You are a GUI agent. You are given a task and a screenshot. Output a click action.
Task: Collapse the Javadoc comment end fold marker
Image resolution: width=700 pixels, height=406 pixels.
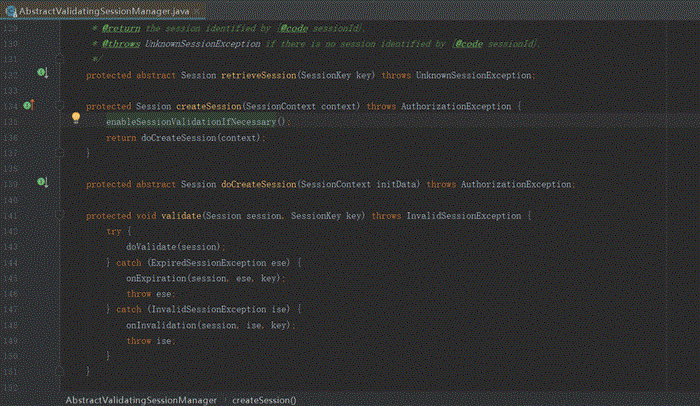click(59, 59)
